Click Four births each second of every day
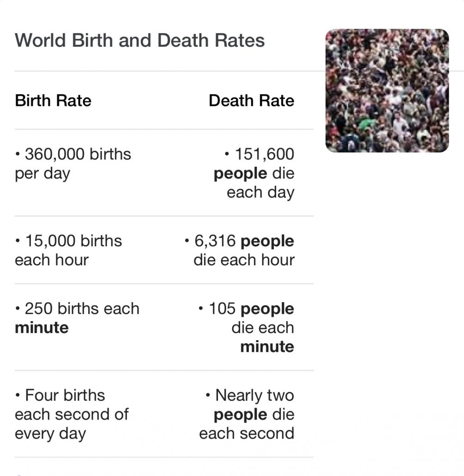This screenshot has width=464, height=476. (x=72, y=415)
